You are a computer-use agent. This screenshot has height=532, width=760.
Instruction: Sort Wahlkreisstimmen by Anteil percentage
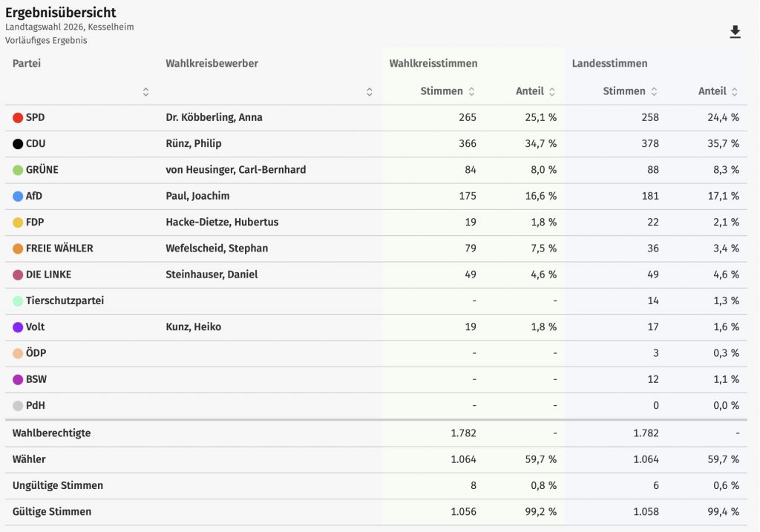(552, 91)
